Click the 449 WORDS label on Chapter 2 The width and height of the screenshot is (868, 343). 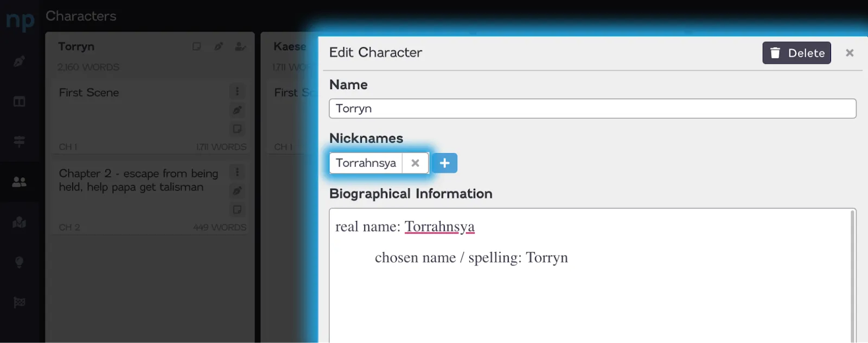[x=220, y=227]
